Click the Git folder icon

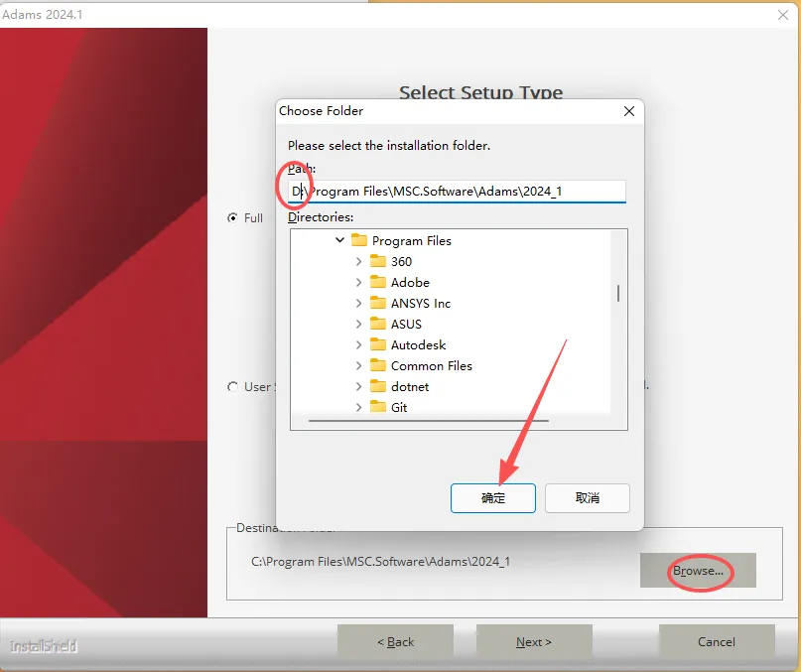378,406
